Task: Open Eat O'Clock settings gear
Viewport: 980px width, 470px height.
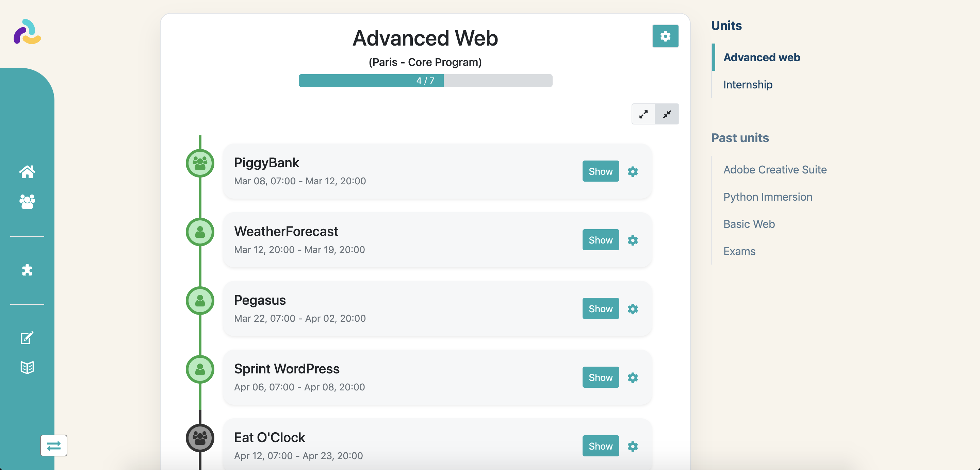Action: (x=633, y=447)
